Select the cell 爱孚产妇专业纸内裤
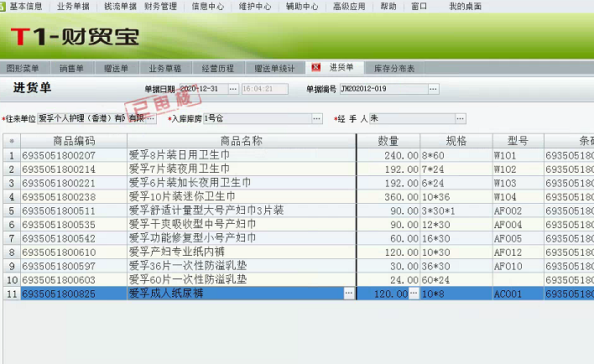 [242, 252]
